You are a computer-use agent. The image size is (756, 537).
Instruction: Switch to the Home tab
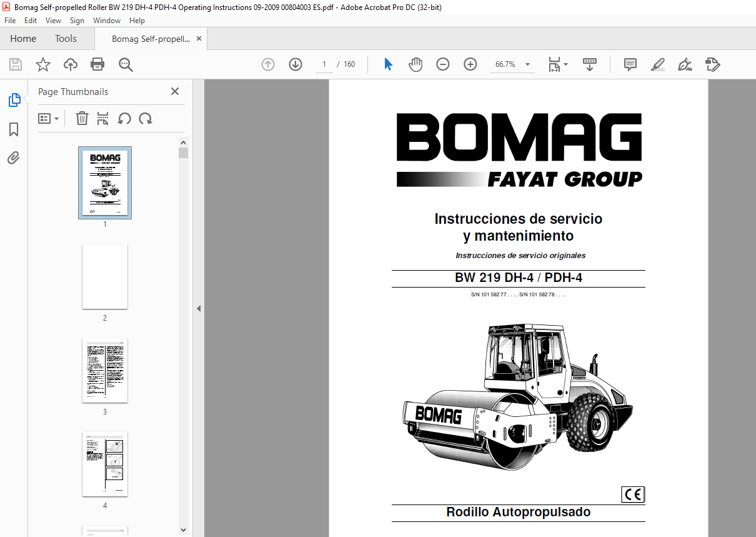23,39
